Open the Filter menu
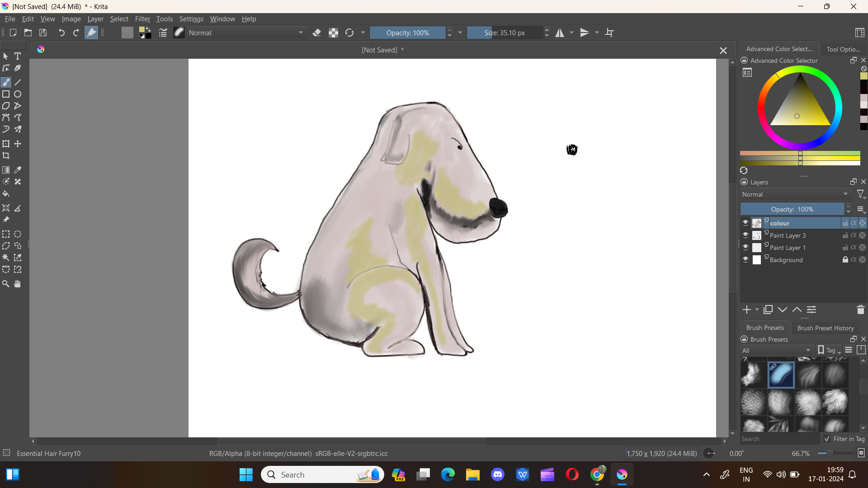 pyautogui.click(x=142, y=19)
